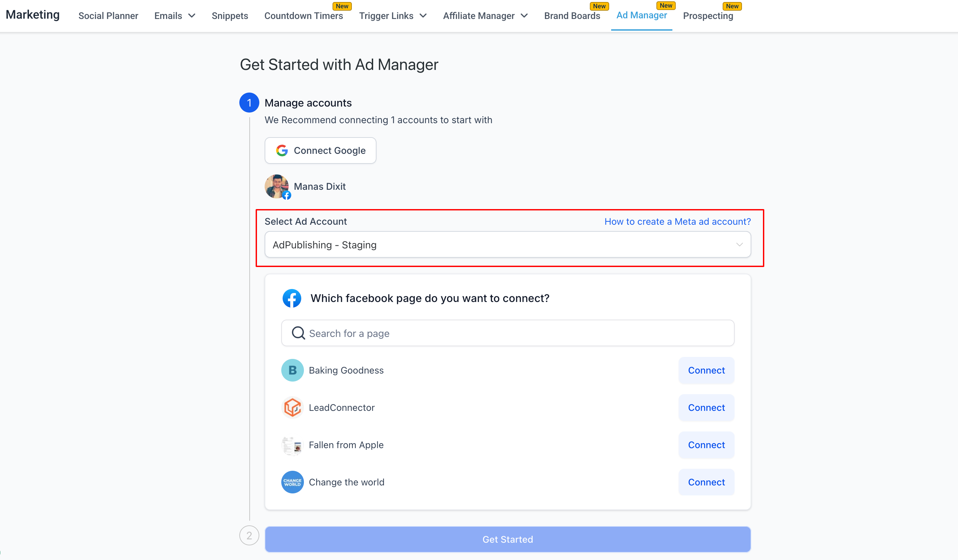Connect the LeadConnector page
This screenshot has width=958, height=560.
(x=706, y=408)
